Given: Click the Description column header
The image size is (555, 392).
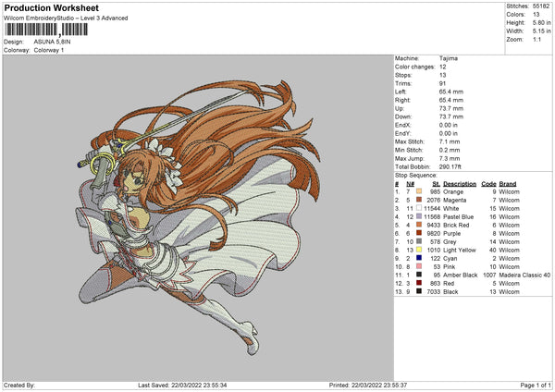Looking at the screenshot, I should 460,182.
